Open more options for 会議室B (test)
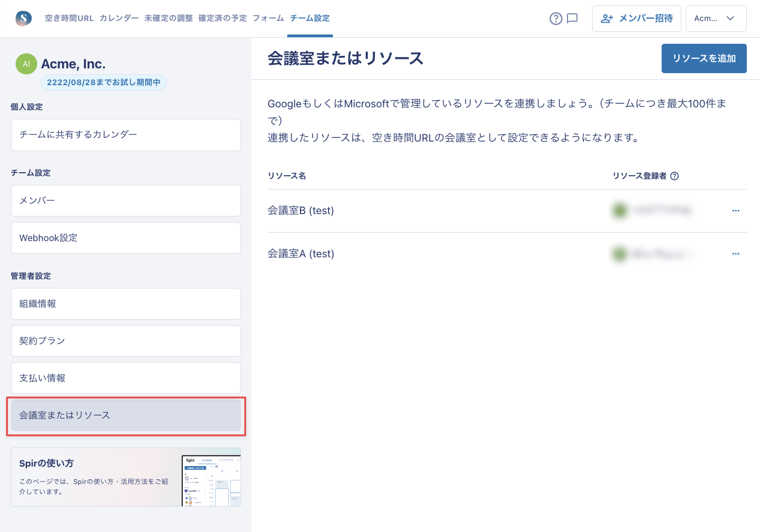 pyautogui.click(x=735, y=211)
